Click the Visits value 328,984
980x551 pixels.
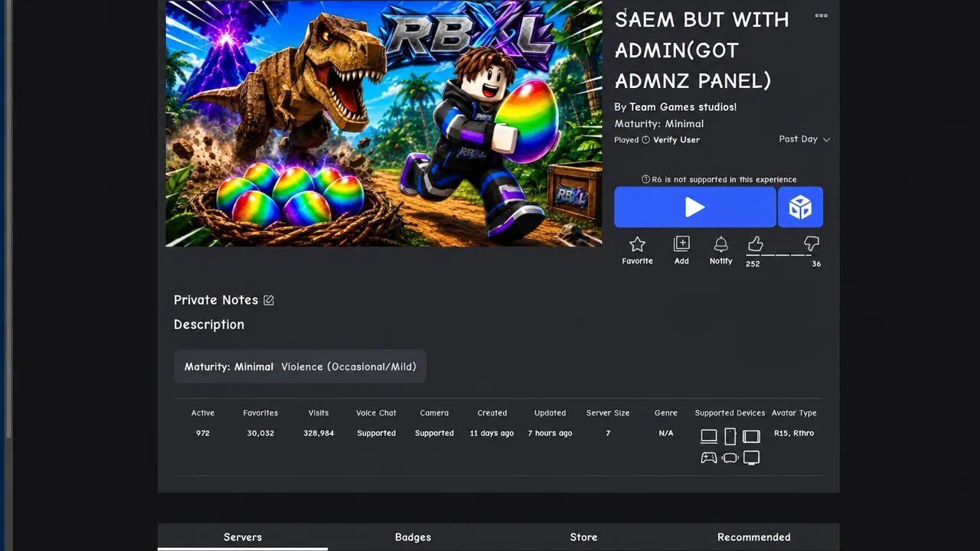pyautogui.click(x=318, y=433)
